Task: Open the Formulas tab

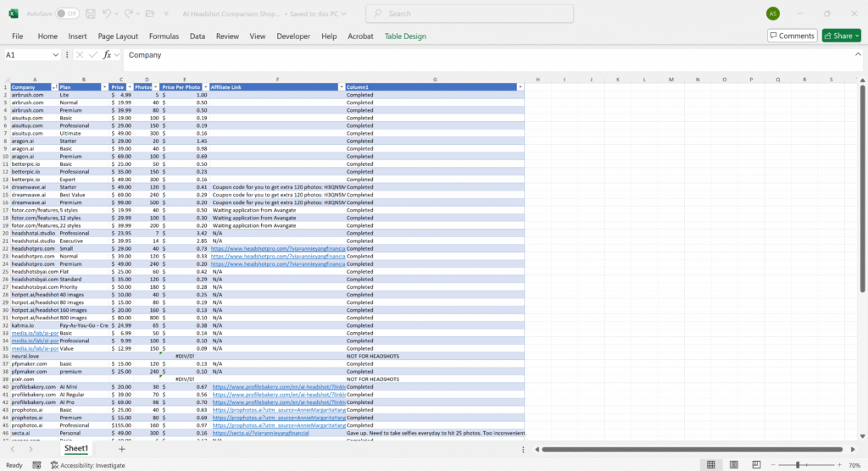Action: pyautogui.click(x=164, y=36)
